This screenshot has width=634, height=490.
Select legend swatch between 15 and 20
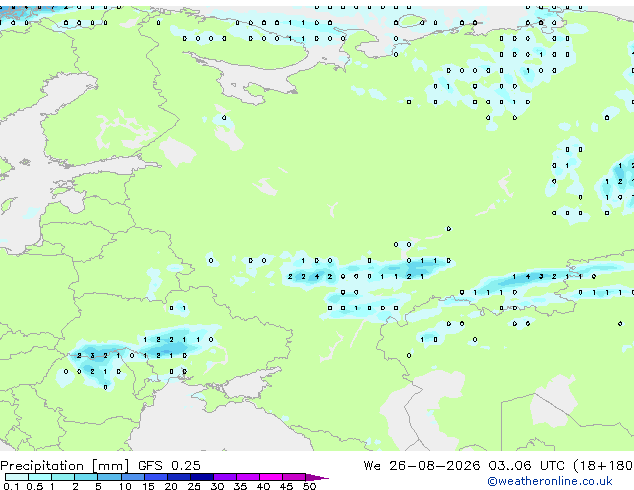coord(155,477)
